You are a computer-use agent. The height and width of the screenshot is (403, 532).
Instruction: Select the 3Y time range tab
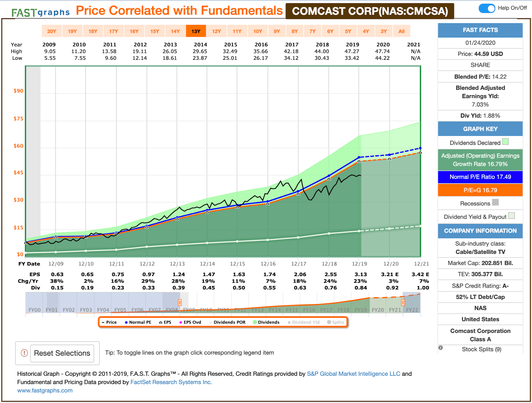(384, 31)
